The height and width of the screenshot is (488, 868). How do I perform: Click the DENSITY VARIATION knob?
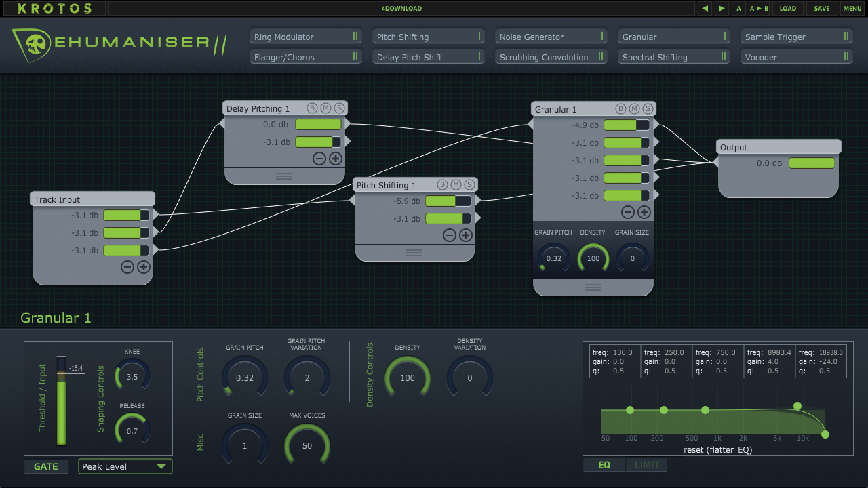coord(470,378)
